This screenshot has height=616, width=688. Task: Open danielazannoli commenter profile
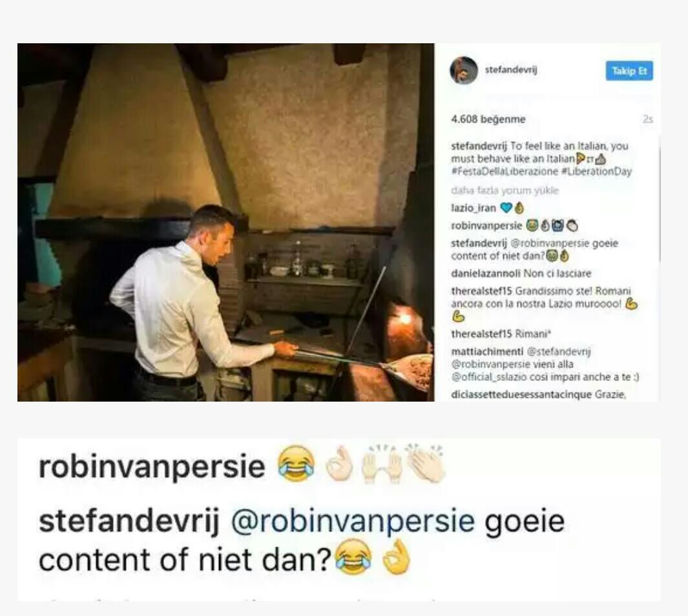pyautogui.click(x=485, y=274)
